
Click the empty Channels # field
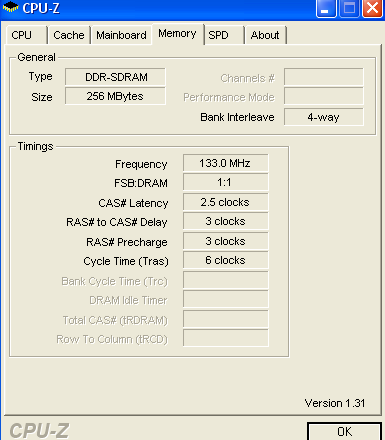click(324, 77)
